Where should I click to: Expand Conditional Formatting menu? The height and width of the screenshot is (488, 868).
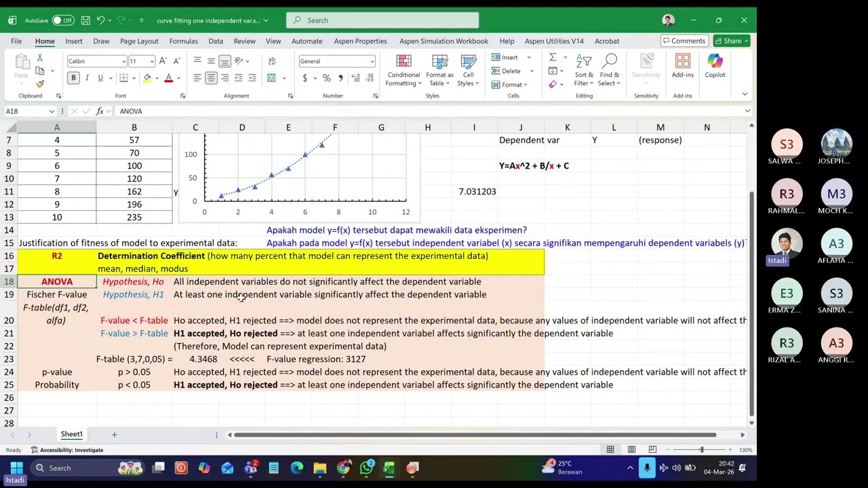pyautogui.click(x=403, y=70)
